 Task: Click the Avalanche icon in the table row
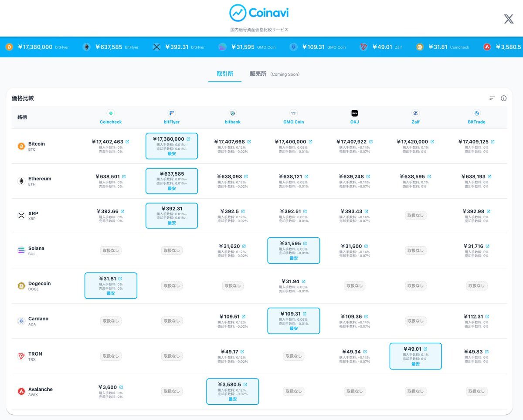coord(21,392)
